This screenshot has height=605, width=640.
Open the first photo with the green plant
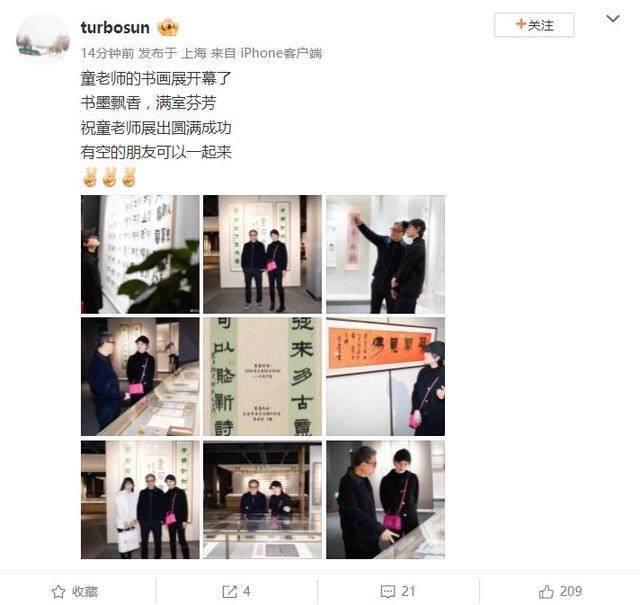click(x=140, y=254)
